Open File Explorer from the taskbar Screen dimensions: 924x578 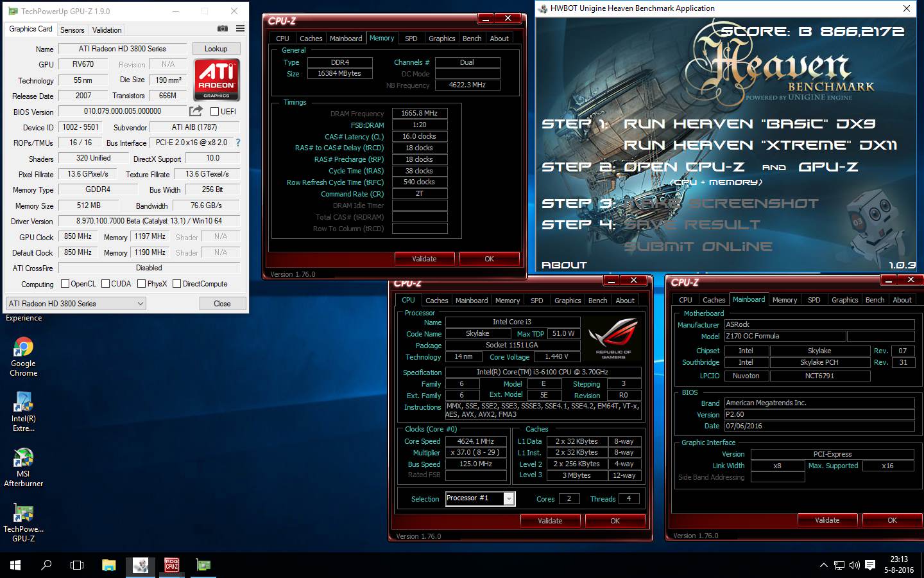coord(109,565)
